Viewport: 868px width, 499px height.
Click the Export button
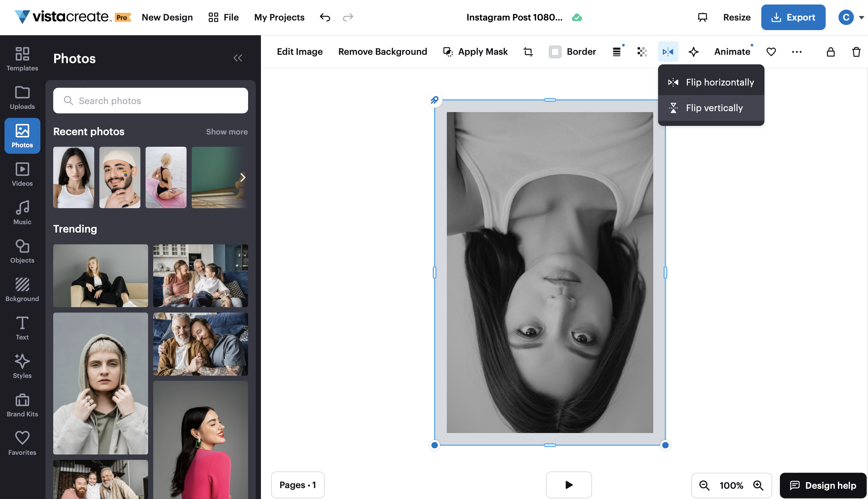point(793,17)
